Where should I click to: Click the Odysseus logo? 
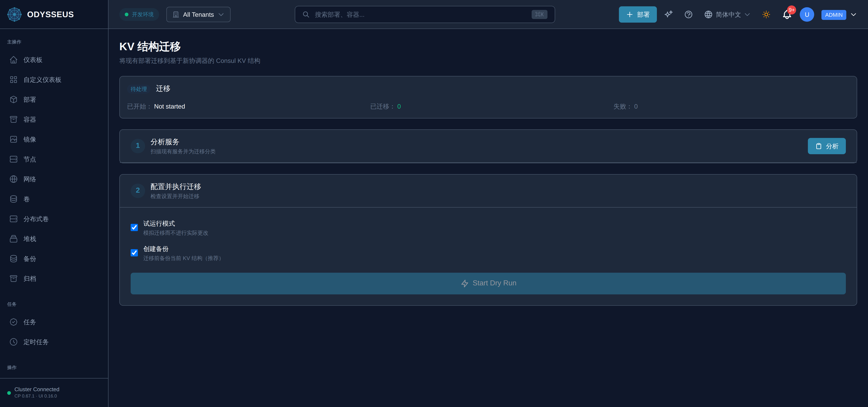pos(14,14)
